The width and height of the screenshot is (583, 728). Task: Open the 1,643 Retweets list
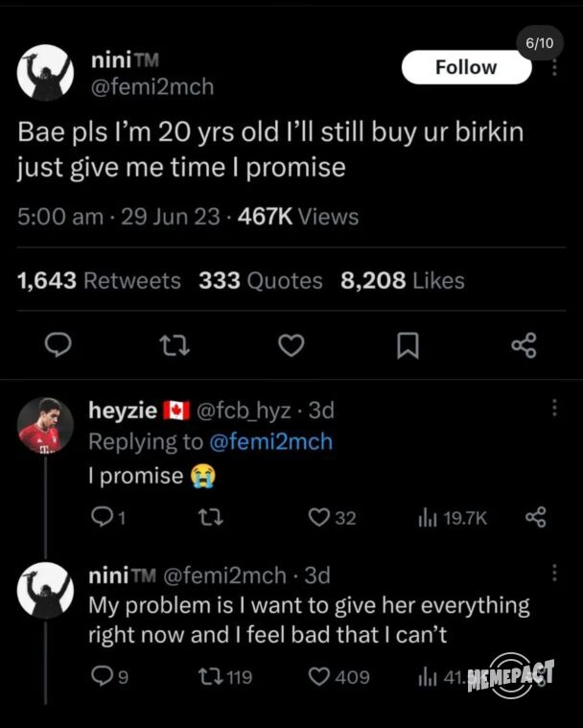pyautogui.click(x=99, y=280)
